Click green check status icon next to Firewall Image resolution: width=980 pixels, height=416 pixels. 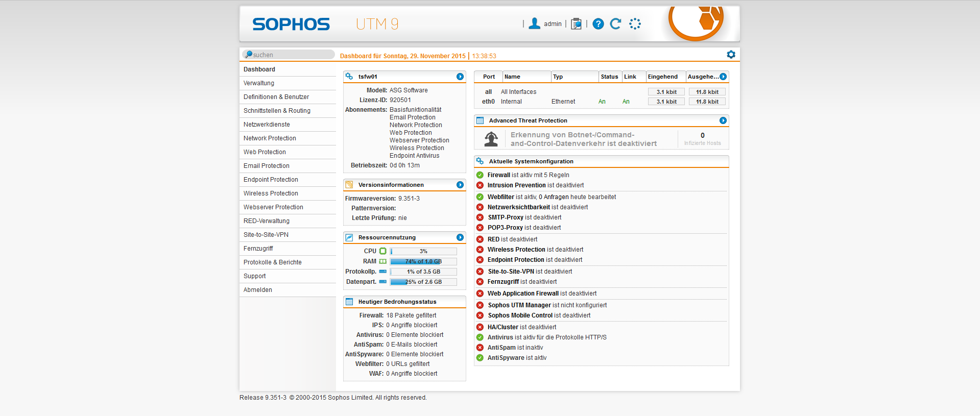(480, 175)
